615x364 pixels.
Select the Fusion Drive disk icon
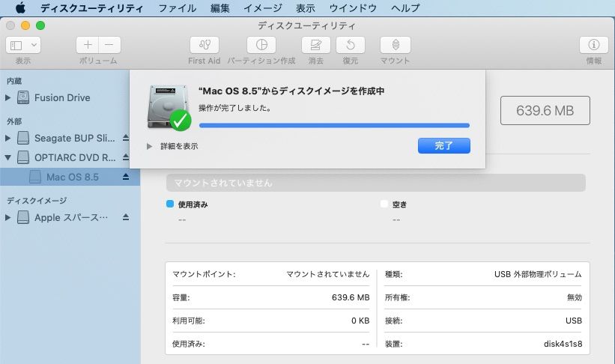(23, 97)
